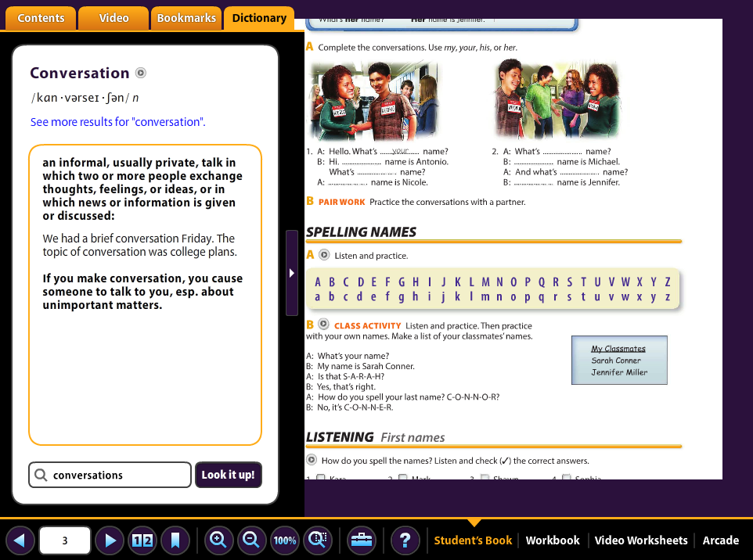
Task: Switch to two-page view
Action: pos(142,540)
